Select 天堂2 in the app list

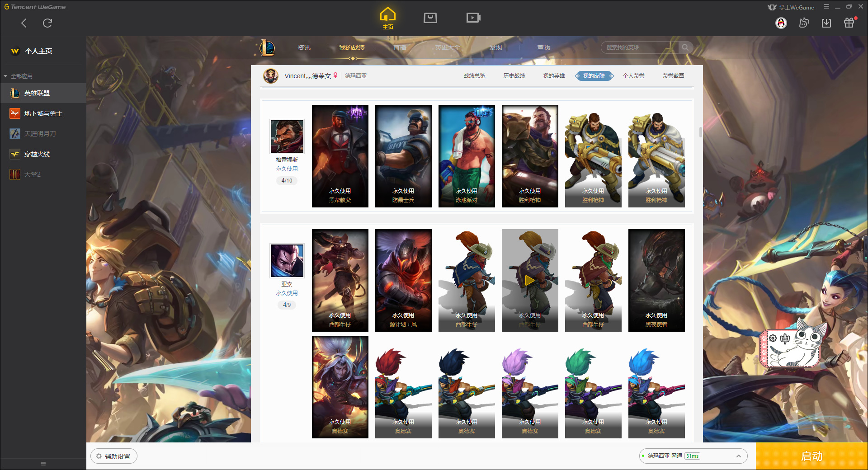tap(43, 174)
